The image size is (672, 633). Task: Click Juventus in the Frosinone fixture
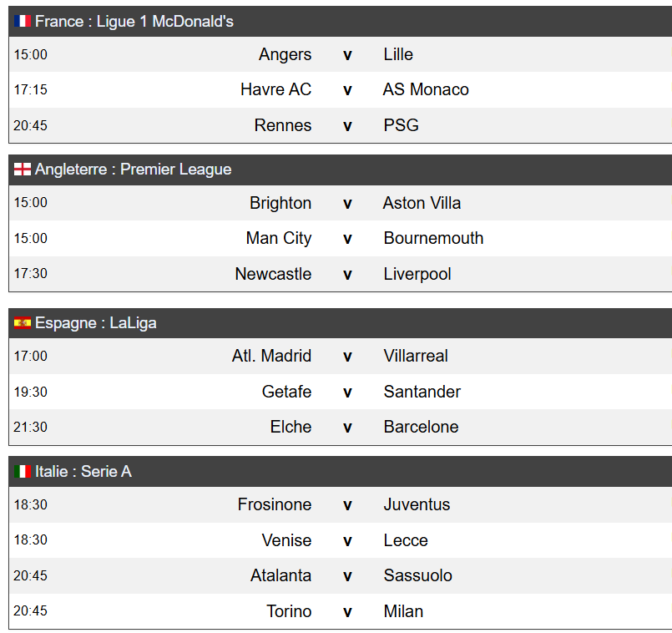(x=417, y=504)
